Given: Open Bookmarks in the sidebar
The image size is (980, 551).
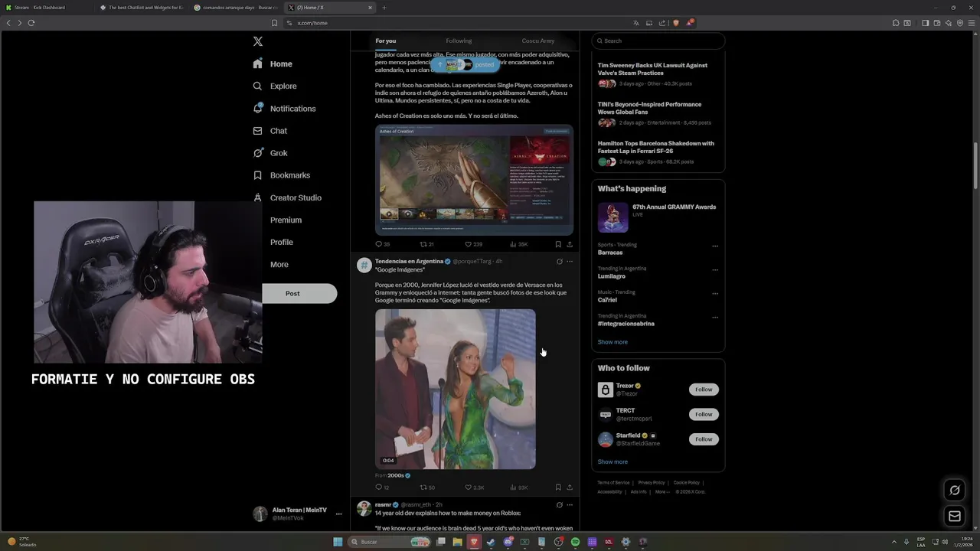Looking at the screenshot, I should click(x=281, y=175).
